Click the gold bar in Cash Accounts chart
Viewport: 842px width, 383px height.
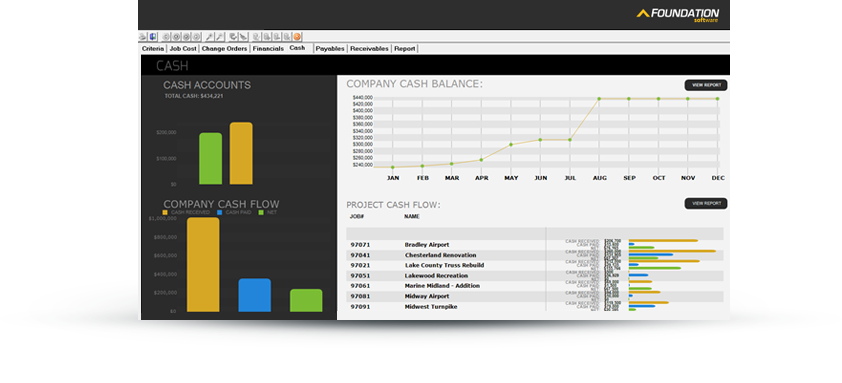click(x=241, y=153)
